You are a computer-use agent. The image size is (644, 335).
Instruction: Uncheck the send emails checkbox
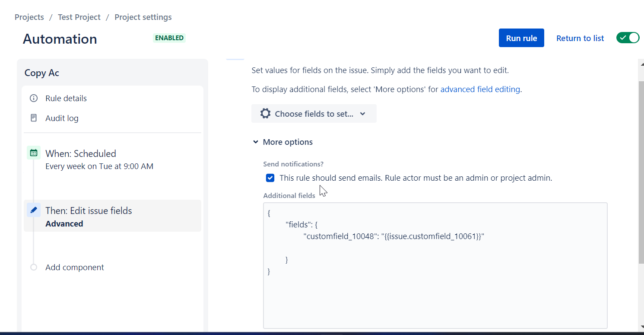coord(270,178)
